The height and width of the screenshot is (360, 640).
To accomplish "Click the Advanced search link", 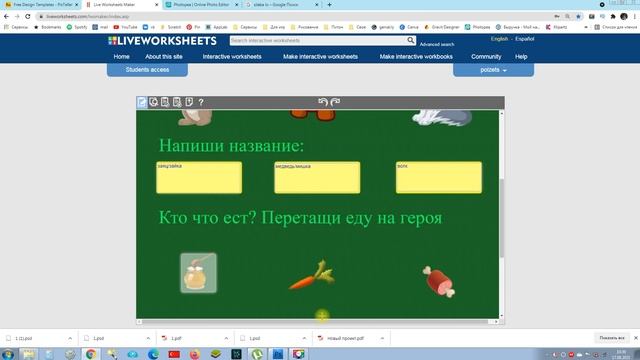I will click(x=437, y=44).
